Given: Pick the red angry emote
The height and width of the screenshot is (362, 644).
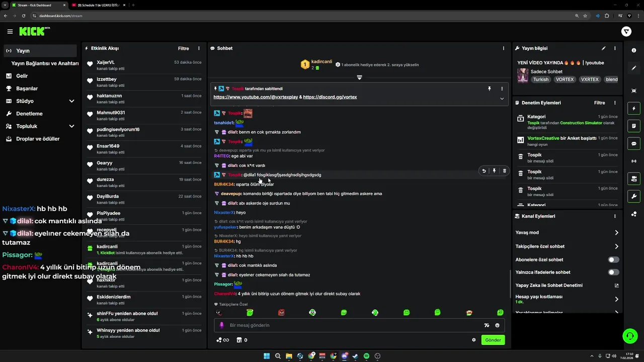Looking at the screenshot, I should (281, 312).
